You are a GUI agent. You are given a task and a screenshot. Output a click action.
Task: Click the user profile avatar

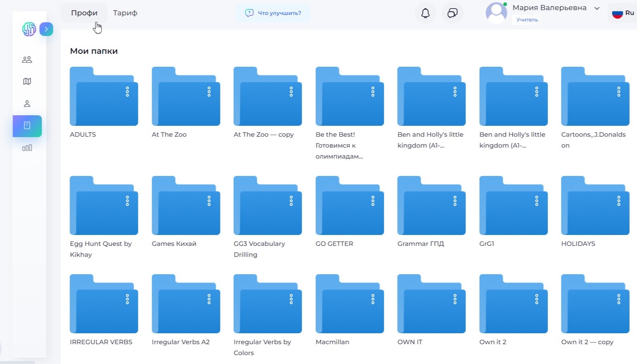point(496,13)
